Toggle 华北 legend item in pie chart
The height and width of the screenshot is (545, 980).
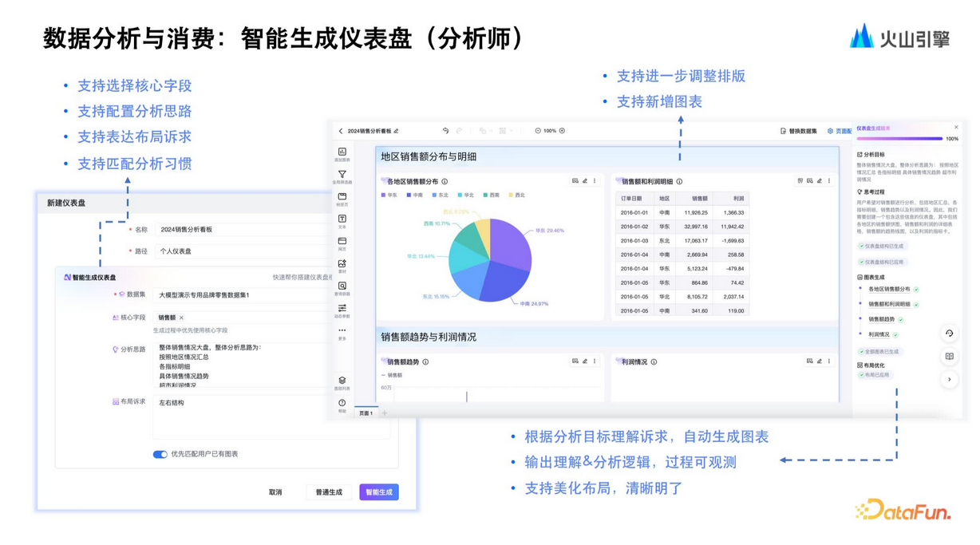466,195
